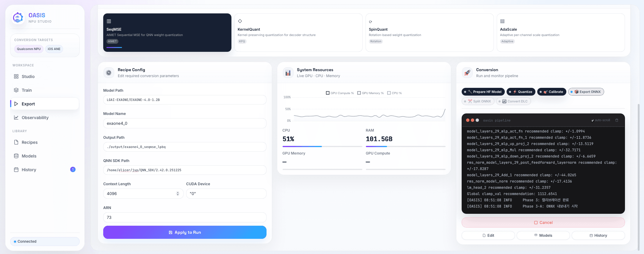Image resolution: width=644 pixels, height=254 pixels.
Task: Click the Studio grid icon
Action: [16, 77]
